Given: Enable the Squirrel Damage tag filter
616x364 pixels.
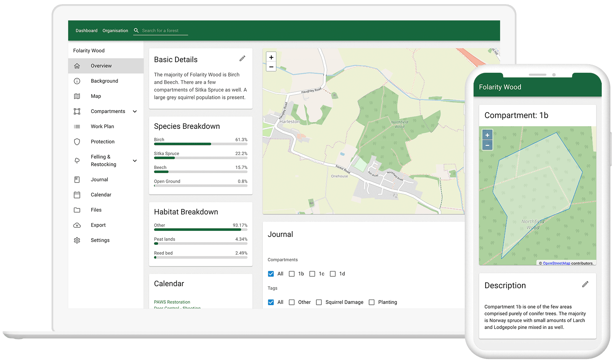Looking at the screenshot, I should [319, 302].
